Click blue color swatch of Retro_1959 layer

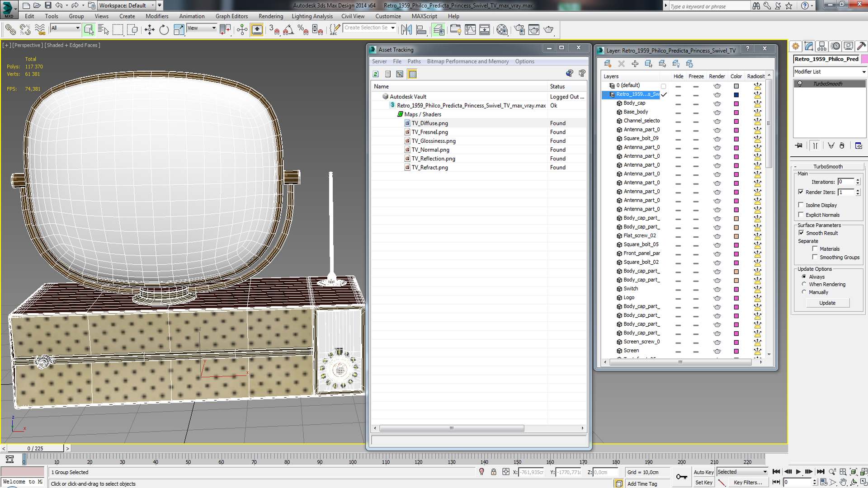point(736,95)
